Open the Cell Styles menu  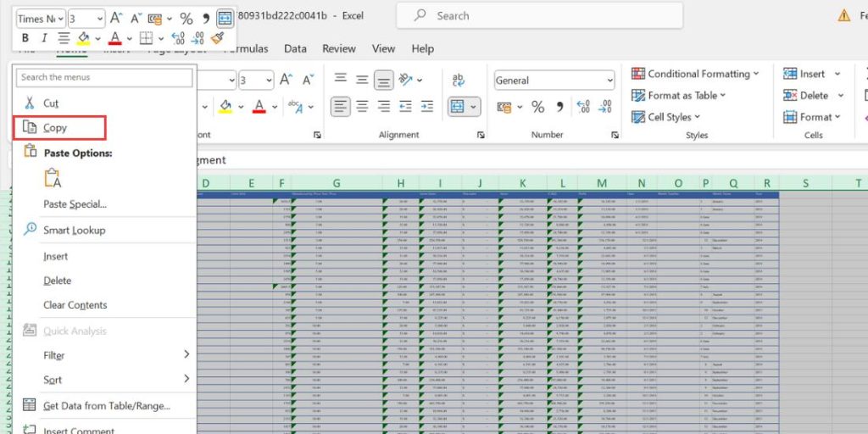[666, 117]
